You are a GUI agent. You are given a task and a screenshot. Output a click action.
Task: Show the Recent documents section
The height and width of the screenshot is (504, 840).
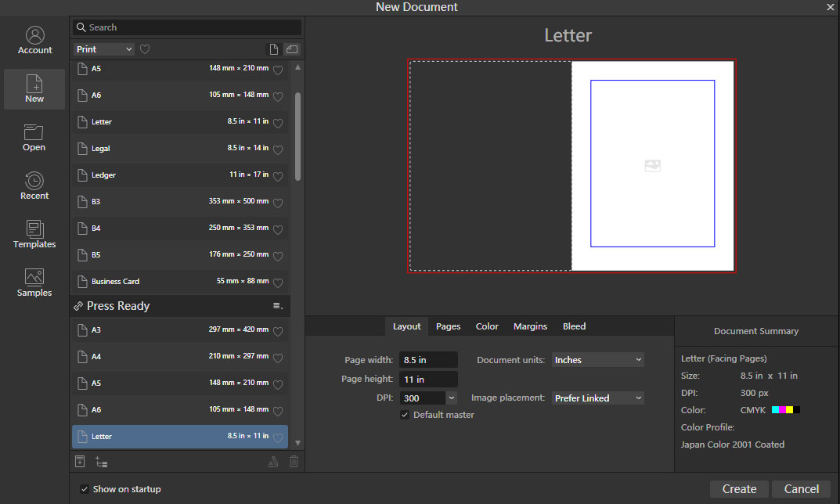pyautogui.click(x=34, y=186)
